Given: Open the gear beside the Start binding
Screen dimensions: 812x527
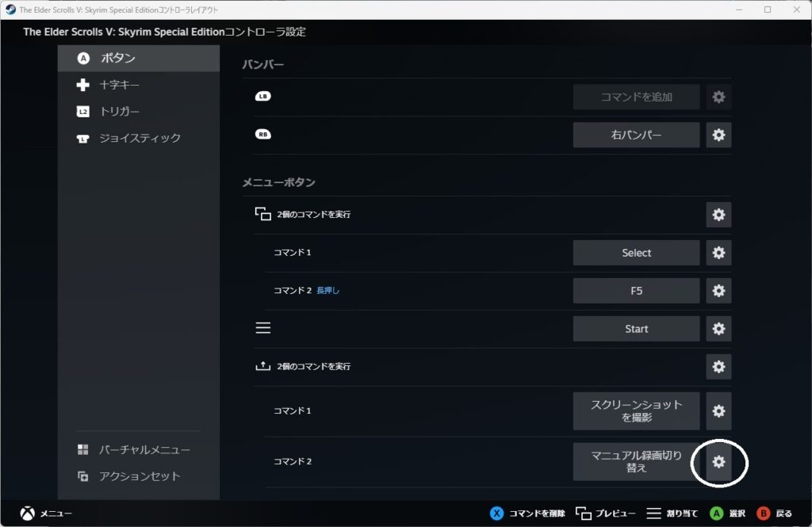Looking at the screenshot, I should tap(718, 329).
